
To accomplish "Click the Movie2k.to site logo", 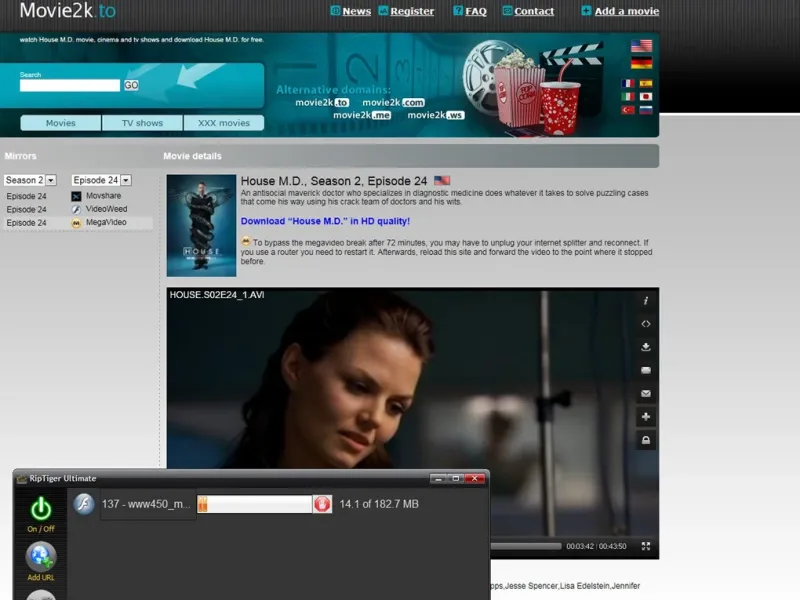I will (67, 10).
